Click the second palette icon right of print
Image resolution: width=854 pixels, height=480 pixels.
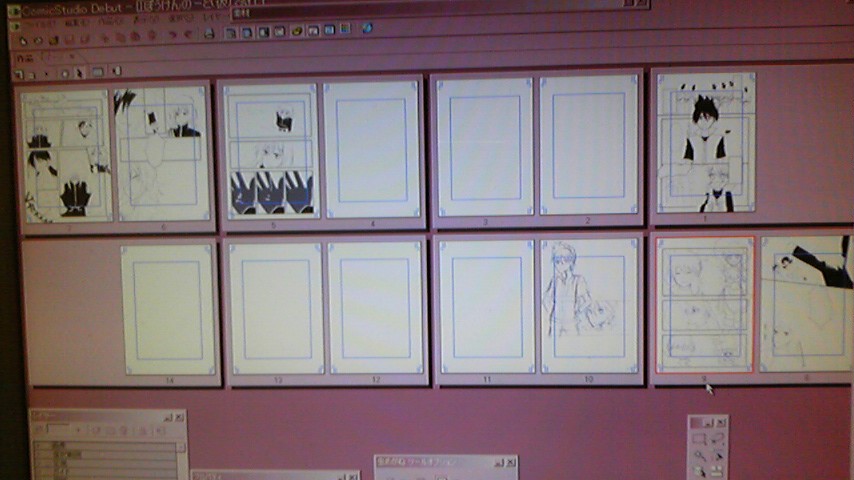[x=247, y=33]
